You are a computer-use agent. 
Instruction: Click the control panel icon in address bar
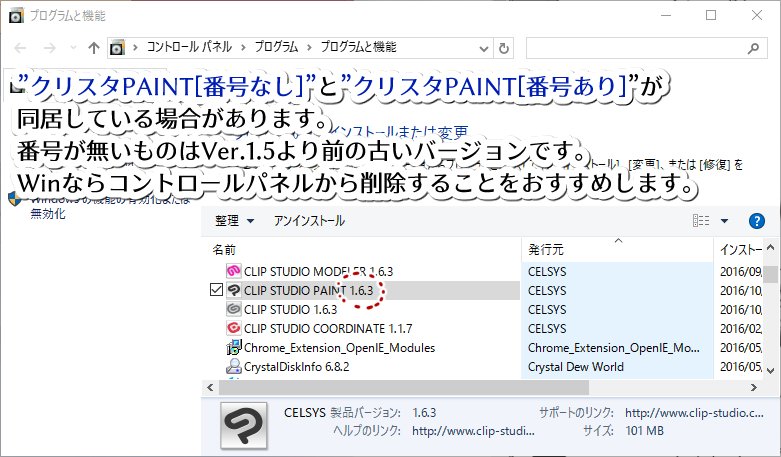click(x=117, y=47)
